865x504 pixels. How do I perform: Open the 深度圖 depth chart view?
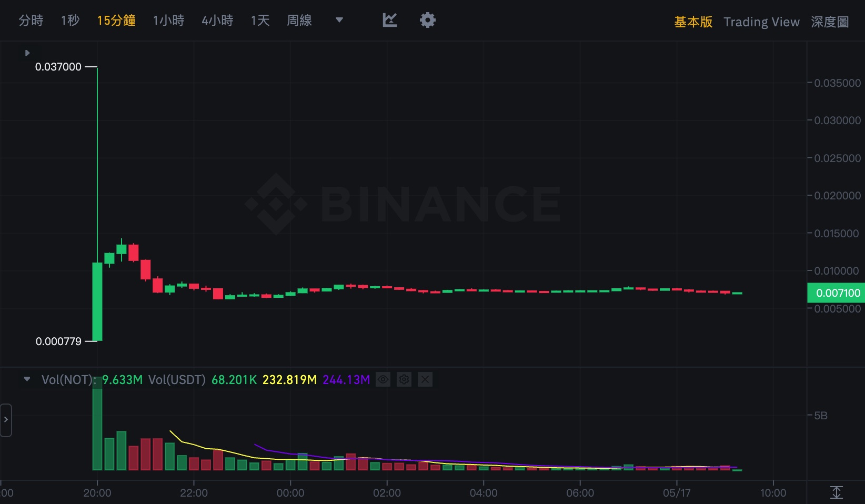click(830, 22)
